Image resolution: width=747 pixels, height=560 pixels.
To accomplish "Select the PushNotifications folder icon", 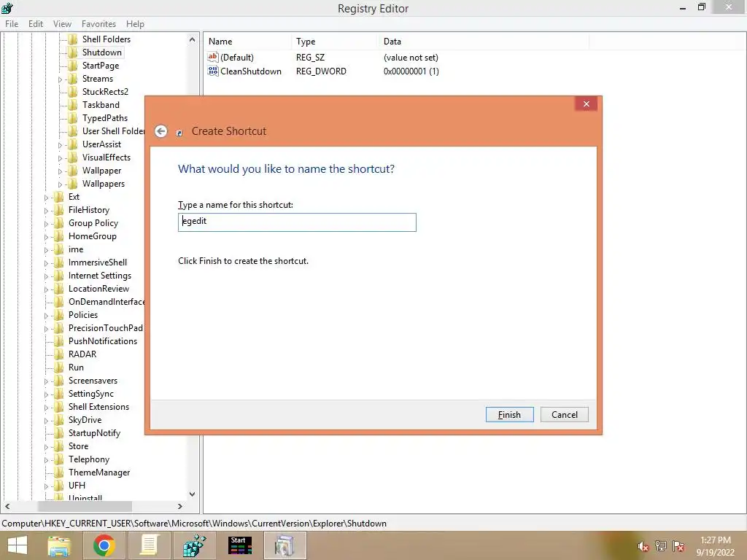I will 58,341.
